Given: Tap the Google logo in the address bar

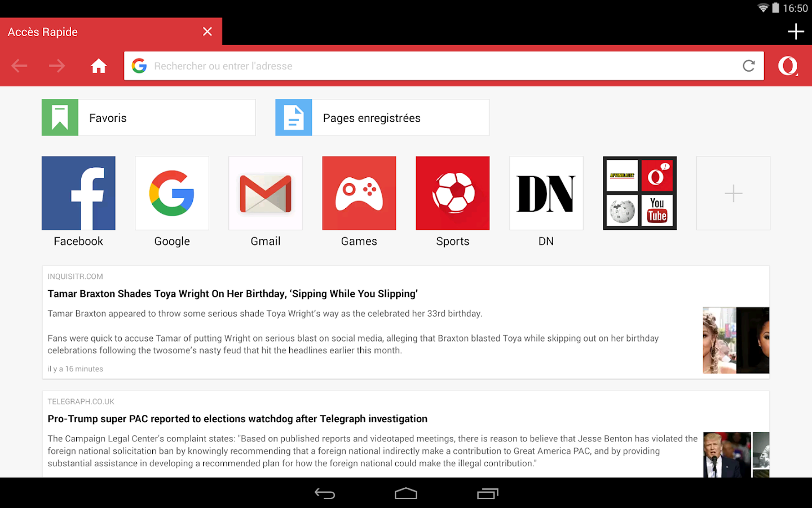Looking at the screenshot, I should 139,66.
